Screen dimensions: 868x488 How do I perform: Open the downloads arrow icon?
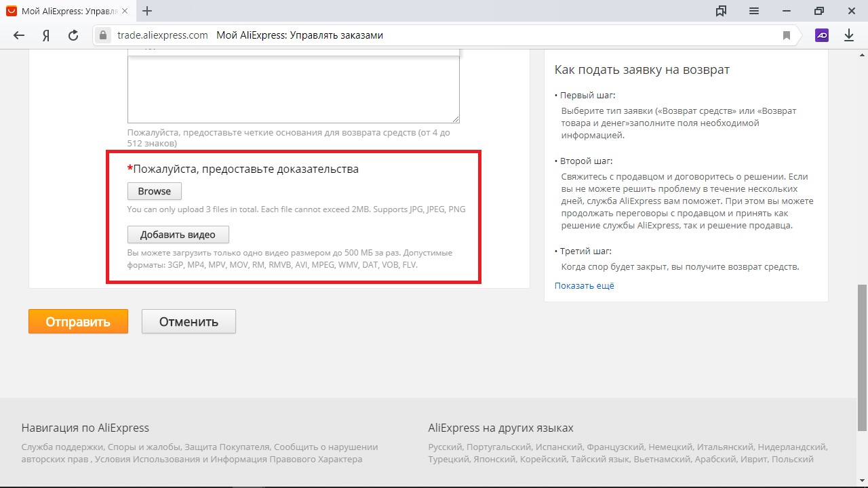click(x=849, y=35)
